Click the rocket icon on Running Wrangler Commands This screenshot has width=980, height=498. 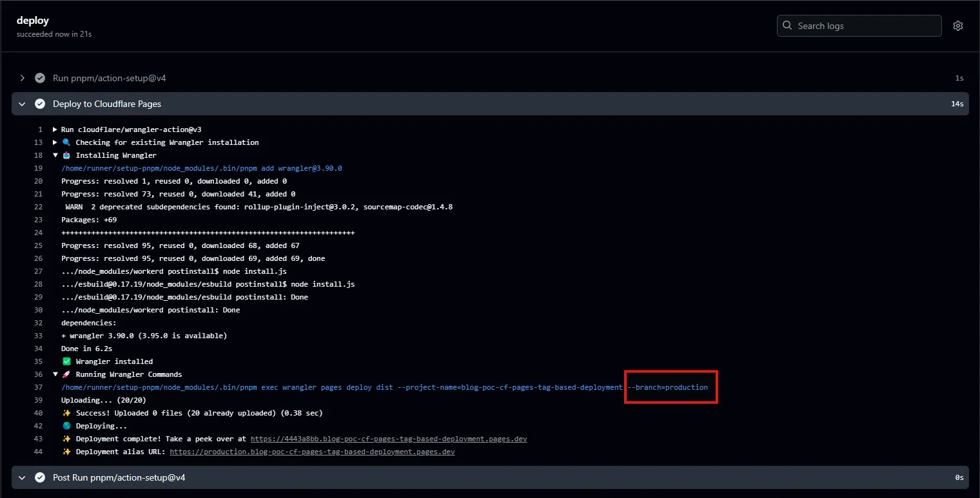coord(66,374)
